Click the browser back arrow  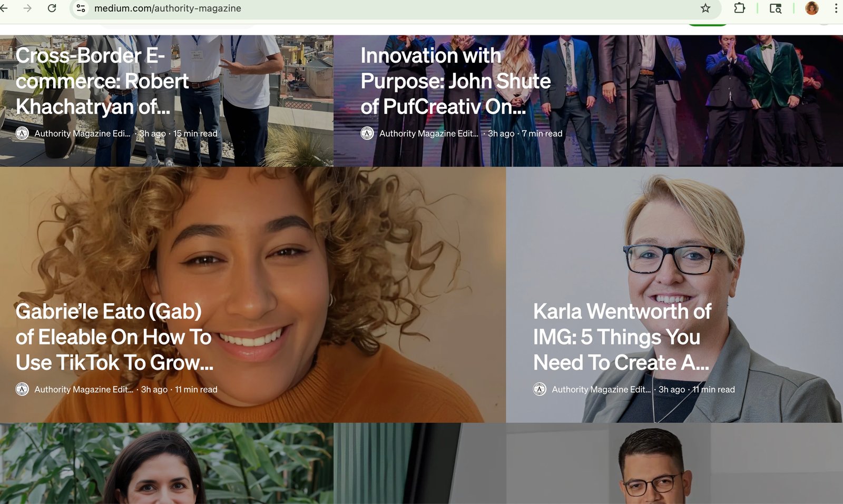coord(4,8)
